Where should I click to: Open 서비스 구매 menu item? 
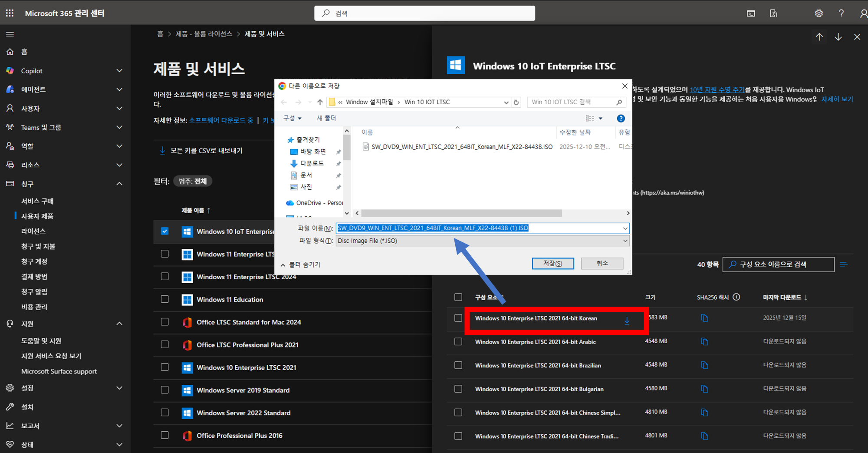coord(37,201)
